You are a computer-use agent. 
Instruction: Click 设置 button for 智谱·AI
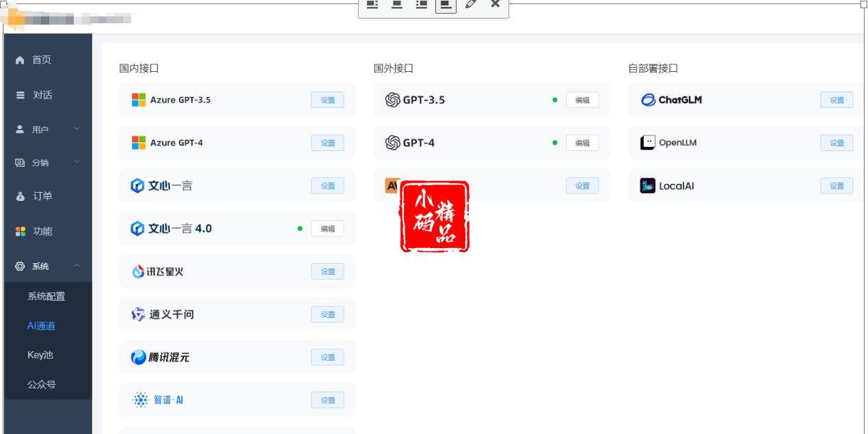[x=327, y=401]
